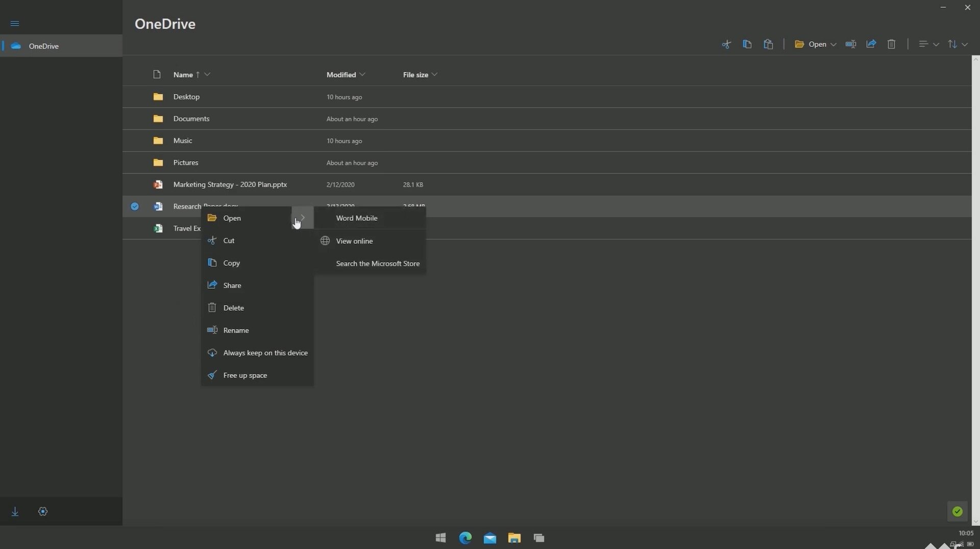Open the settings gear in sidebar bottom
This screenshot has width=980, height=549.
[x=43, y=511]
